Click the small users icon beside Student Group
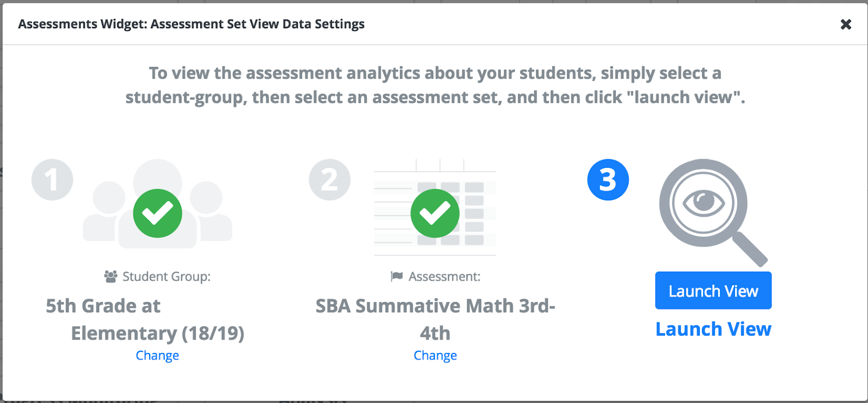This screenshot has height=403, width=868. pyautogui.click(x=111, y=276)
